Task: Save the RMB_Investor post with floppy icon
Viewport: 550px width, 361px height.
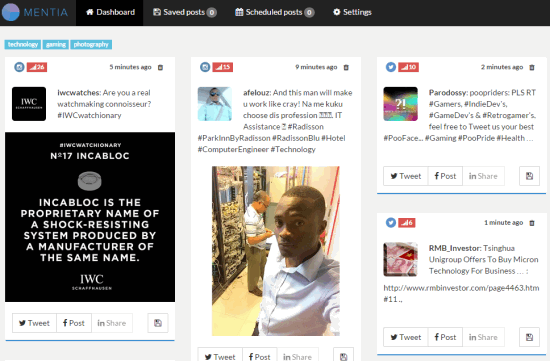Action: [x=529, y=337]
